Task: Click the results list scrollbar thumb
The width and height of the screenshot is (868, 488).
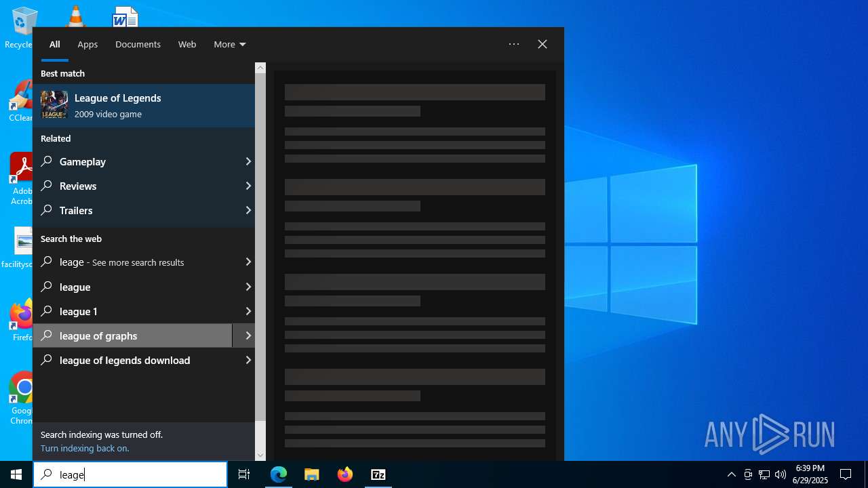Action: [x=260, y=247]
